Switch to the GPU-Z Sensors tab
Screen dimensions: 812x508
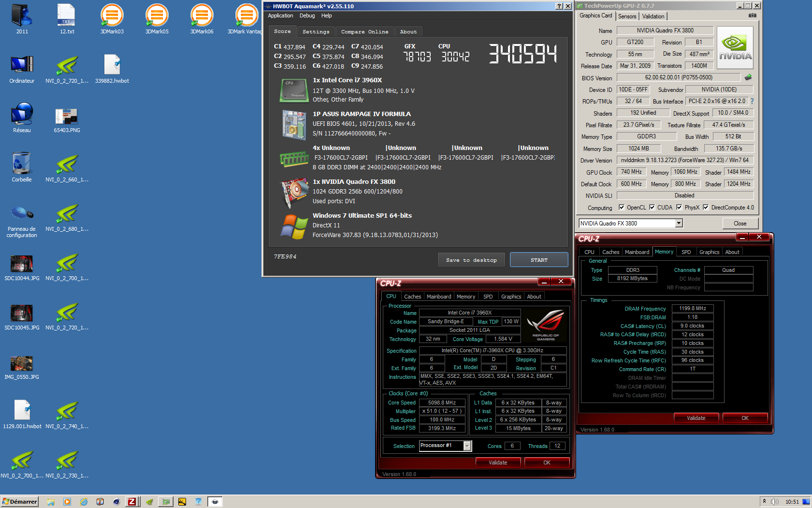(627, 16)
